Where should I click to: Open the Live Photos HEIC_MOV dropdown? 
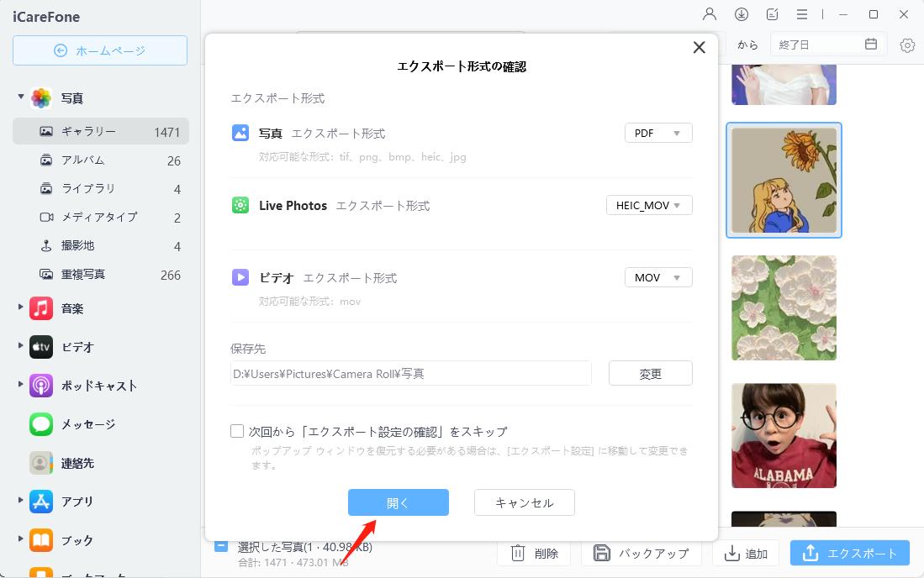[649, 205]
